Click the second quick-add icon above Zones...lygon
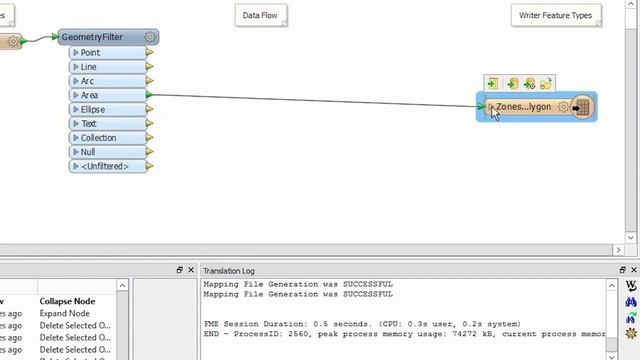 (x=512, y=84)
